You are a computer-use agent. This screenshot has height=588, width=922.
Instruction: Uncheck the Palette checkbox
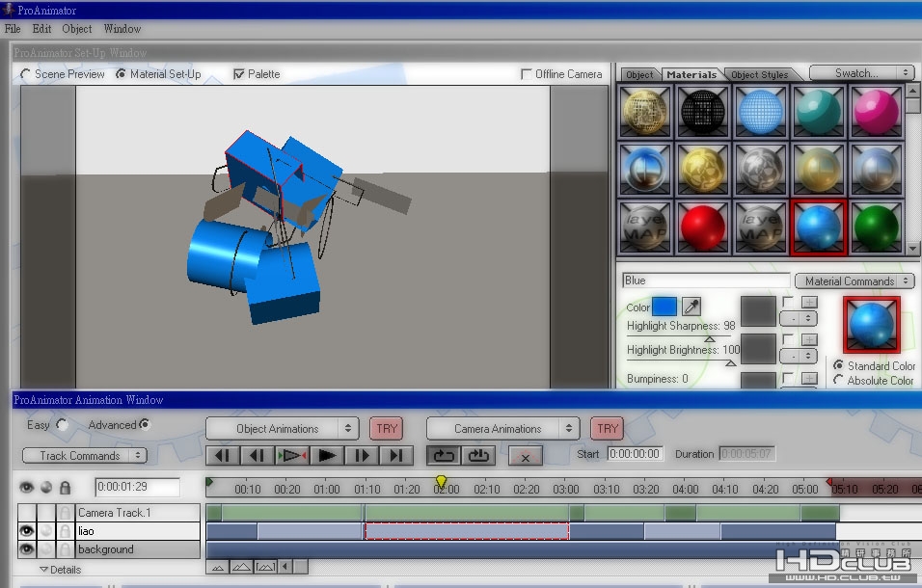(x=239, y=74)
